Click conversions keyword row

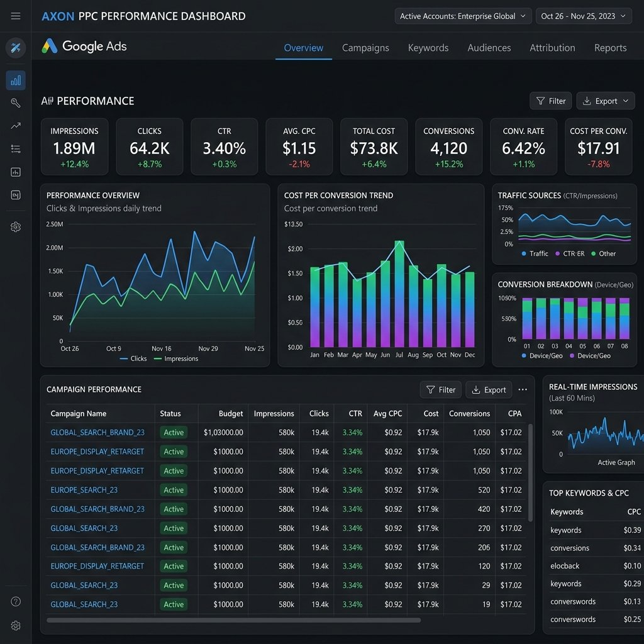pos(595,548)
